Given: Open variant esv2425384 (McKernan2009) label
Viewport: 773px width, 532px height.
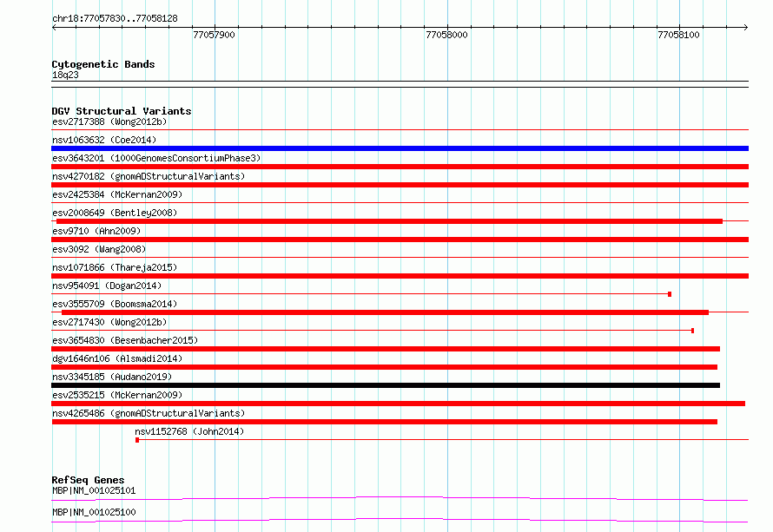Looking at the screenshot, I should (117, 194).
